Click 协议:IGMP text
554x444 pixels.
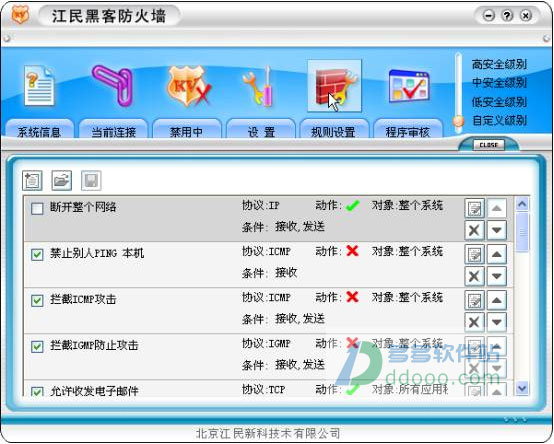266,343
